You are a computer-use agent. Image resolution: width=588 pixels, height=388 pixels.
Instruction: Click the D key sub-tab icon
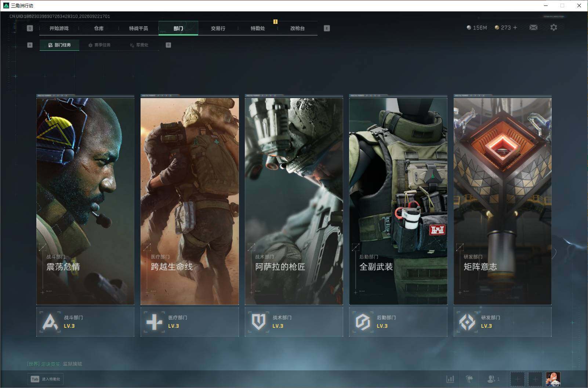tap(168, 45)
